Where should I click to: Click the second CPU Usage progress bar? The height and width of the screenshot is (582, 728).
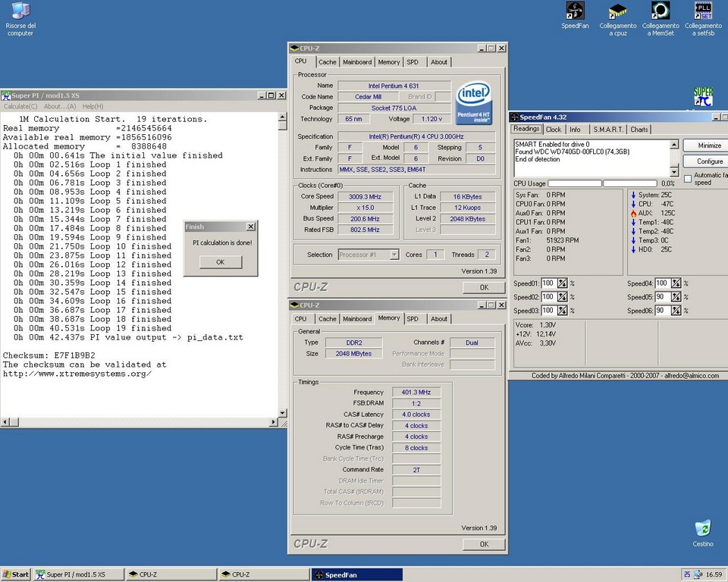(629, 183)
